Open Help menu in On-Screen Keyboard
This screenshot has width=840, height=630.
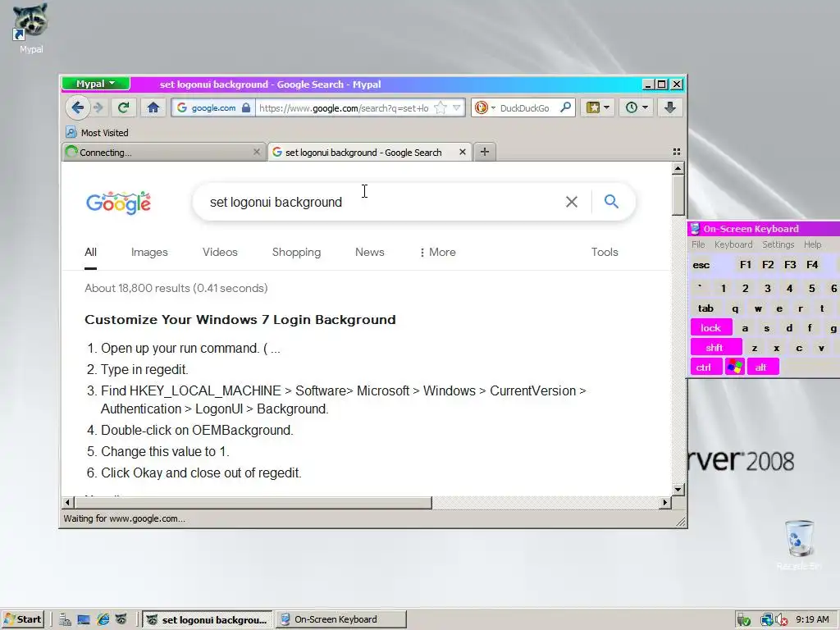812,244
